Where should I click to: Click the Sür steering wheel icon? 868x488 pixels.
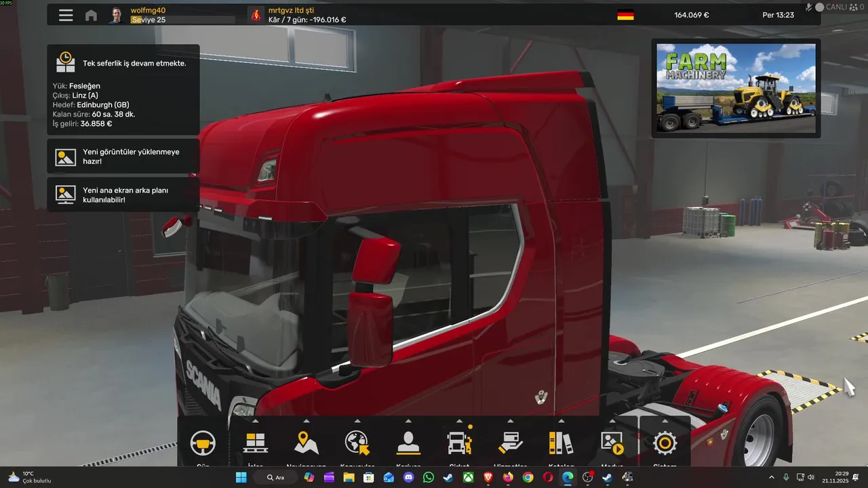203,443
